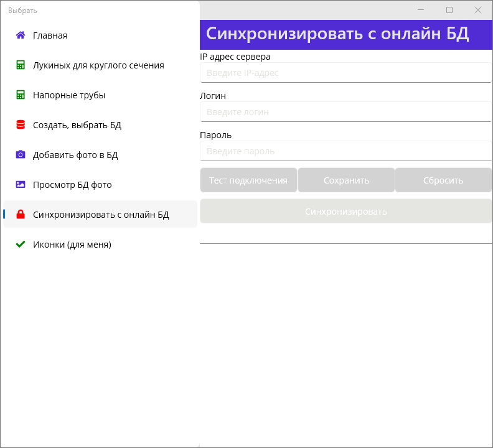This screenshot has width=493, height=448.
Task: Click the calculator icon next to Лукиных
Action: click(21, 65)
